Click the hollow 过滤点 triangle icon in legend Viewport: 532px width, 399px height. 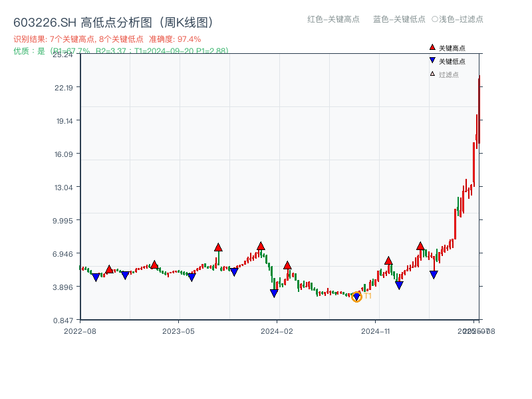click(x=433, y=74)
